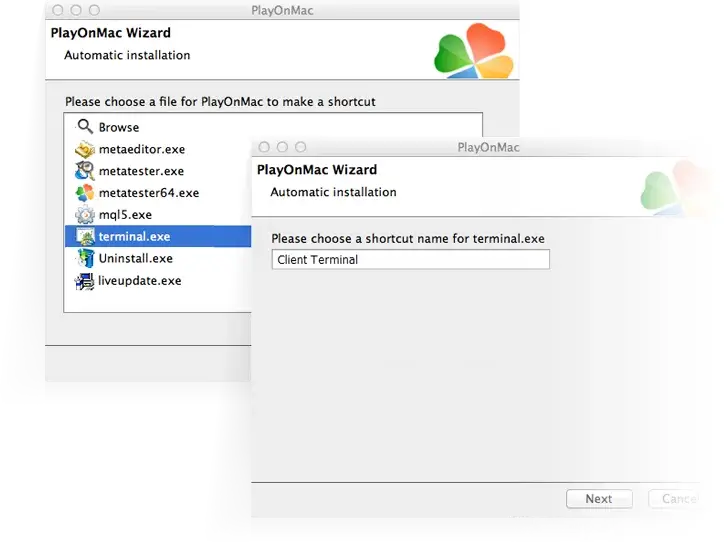Click the terminal.exe file icon
The height and width of the screenshot is (542, 726).
84,237
